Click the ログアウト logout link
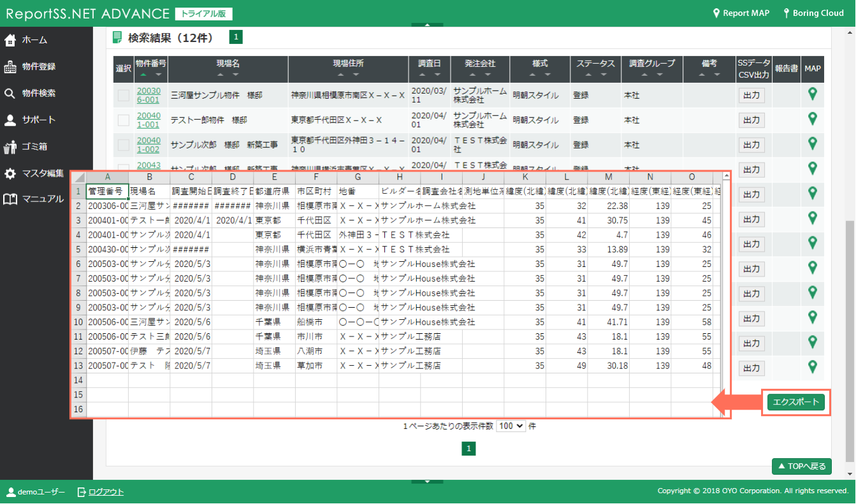The height and width of the screenshot is (504, 856). pyautogui.click(x=106, y=492)
